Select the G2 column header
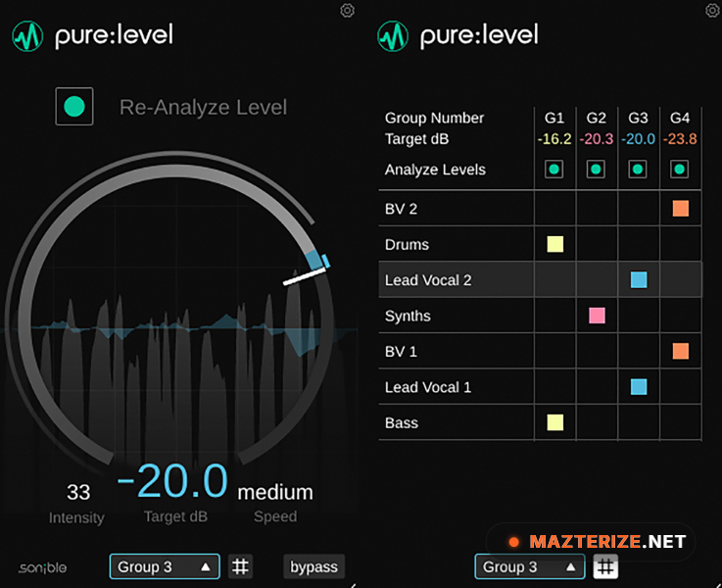Viewport: 722px width, 588px height. pos(596,118)
